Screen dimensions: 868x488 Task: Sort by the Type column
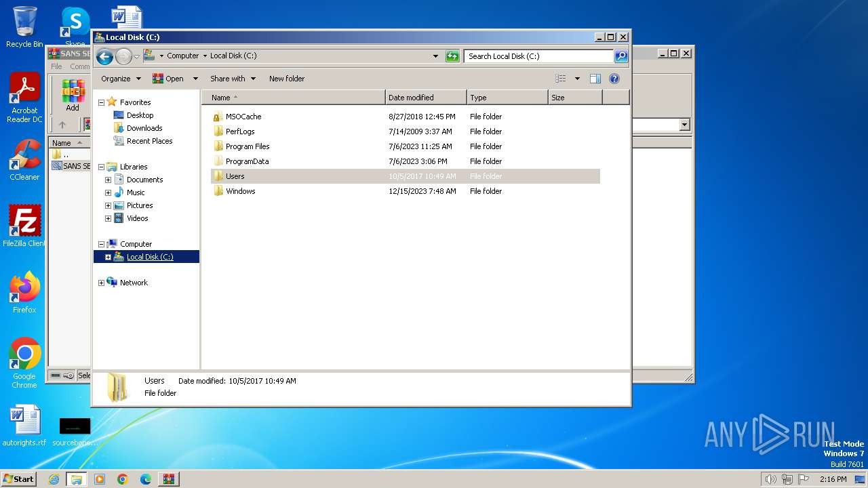507,98
